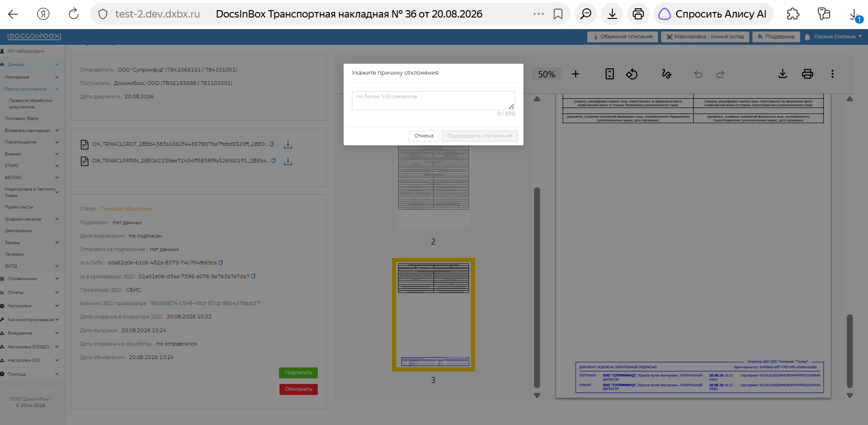Select the page 3 thumbnail

433,315
